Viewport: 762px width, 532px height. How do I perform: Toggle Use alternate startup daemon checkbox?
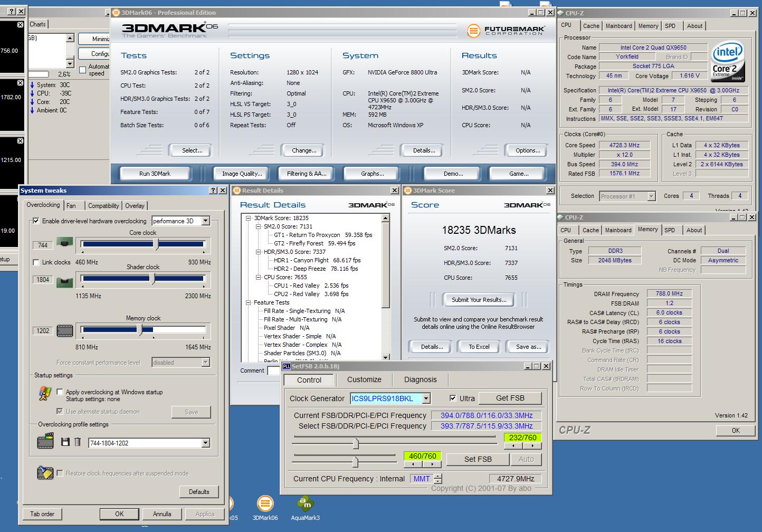60,411
